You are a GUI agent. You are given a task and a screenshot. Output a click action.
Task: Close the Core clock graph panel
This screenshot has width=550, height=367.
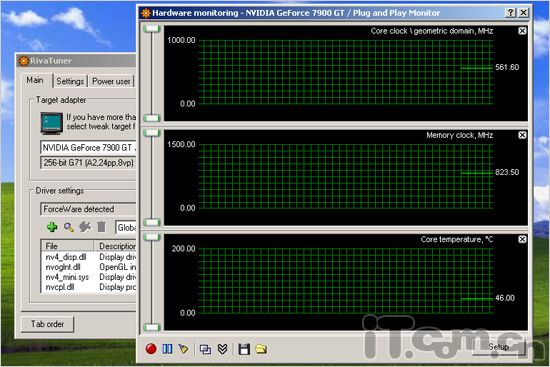point(522,31)
